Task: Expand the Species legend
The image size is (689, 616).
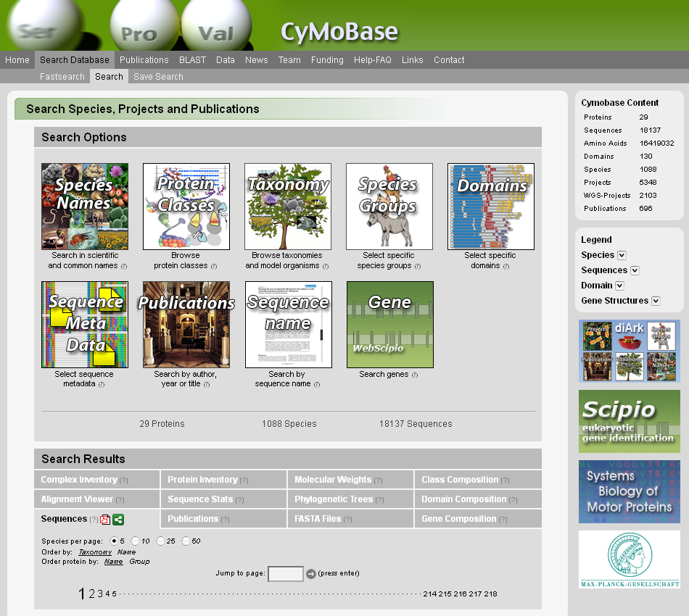Action: [x=622, y=255]
